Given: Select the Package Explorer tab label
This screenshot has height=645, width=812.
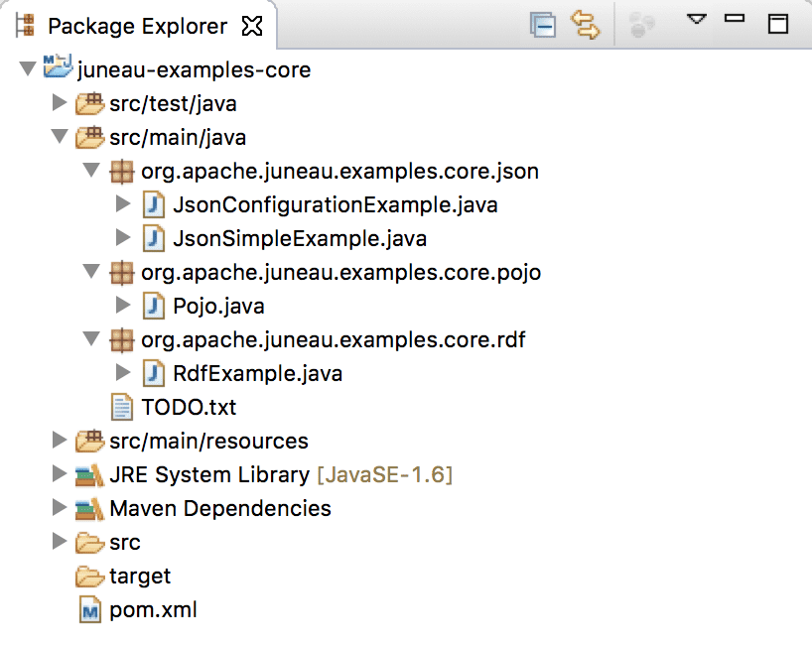Looking at the screenshot, I should coord(138,26).
